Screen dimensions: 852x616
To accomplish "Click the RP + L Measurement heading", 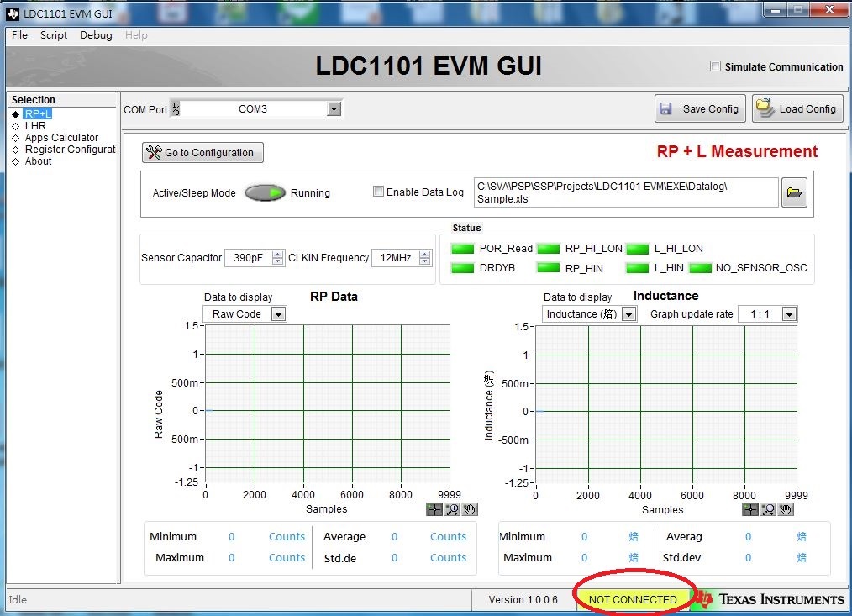I will (x=737, y=152).
